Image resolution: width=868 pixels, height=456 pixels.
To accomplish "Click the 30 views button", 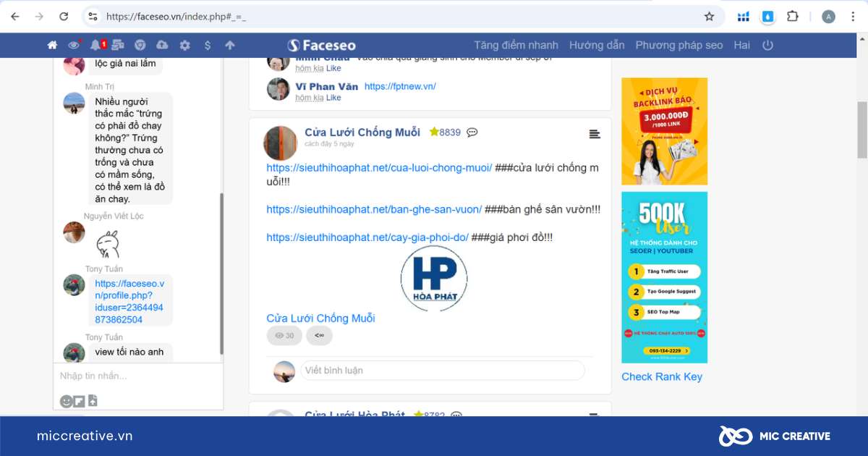I will [284, 336].
